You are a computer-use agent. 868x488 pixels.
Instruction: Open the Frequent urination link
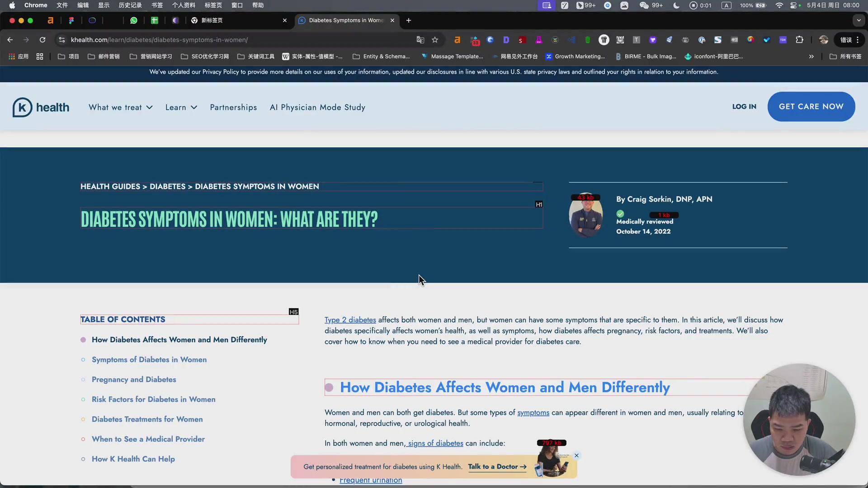[371, 480]
